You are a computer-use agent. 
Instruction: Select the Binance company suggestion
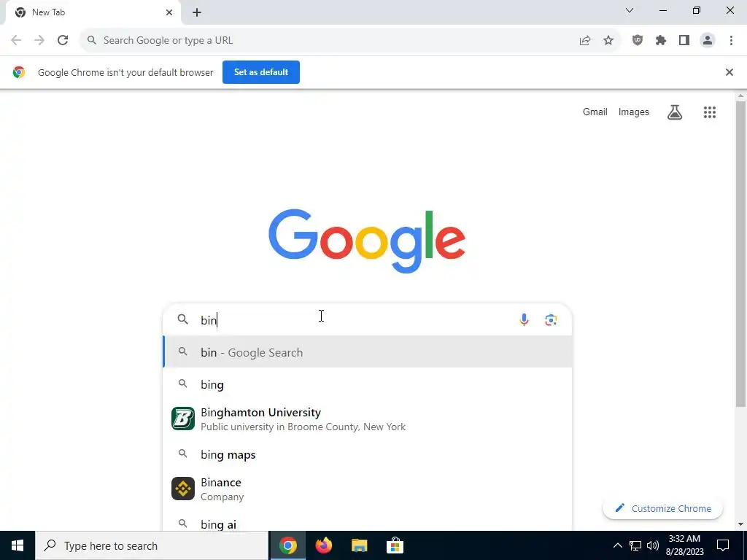click(x=368, y=489)
